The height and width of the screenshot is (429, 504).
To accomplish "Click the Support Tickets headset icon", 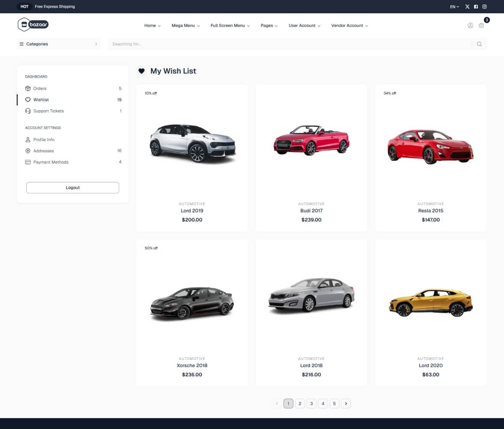I will coord(28,111).
